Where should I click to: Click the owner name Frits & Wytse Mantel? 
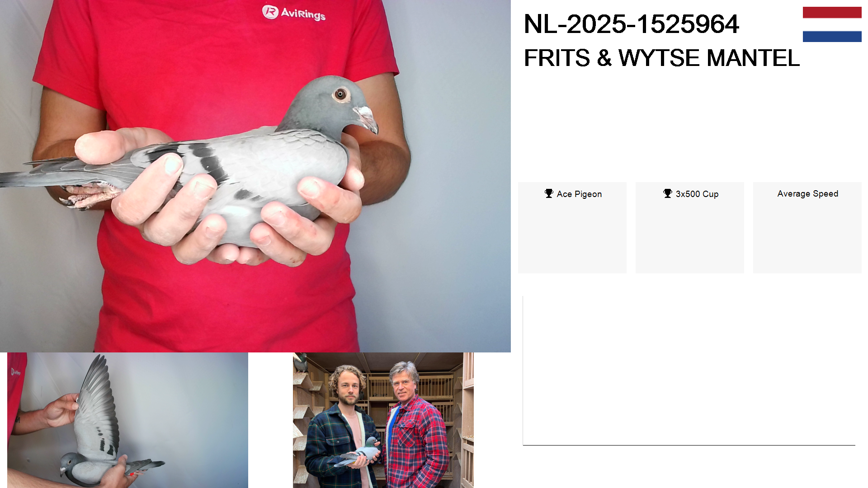(661, 58)
